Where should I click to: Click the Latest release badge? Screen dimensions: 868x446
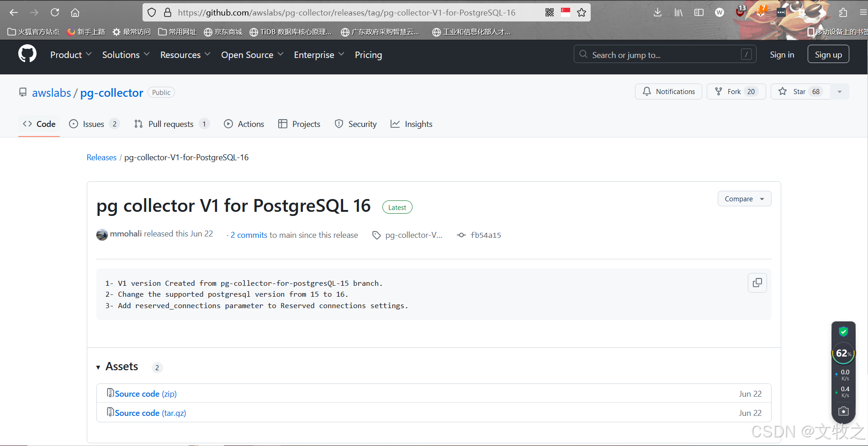coord(397,207)
